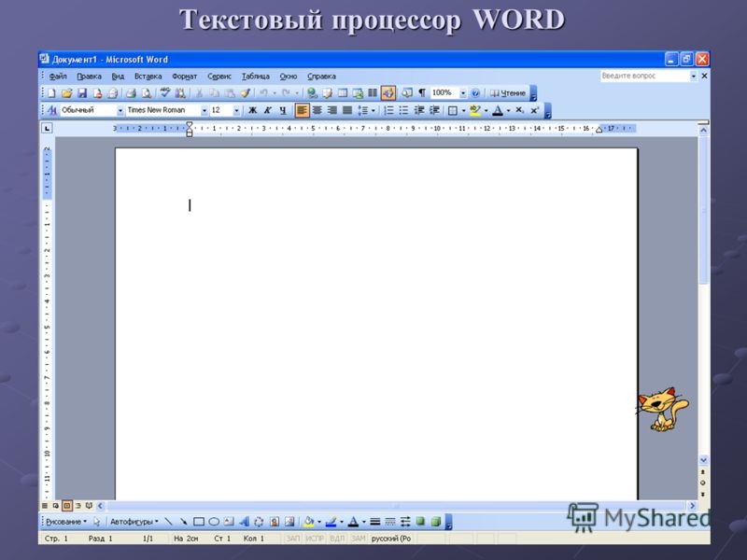Run the spelling check (ABC icon)
This screenshot has width=747, height=560.
point(165,93)
